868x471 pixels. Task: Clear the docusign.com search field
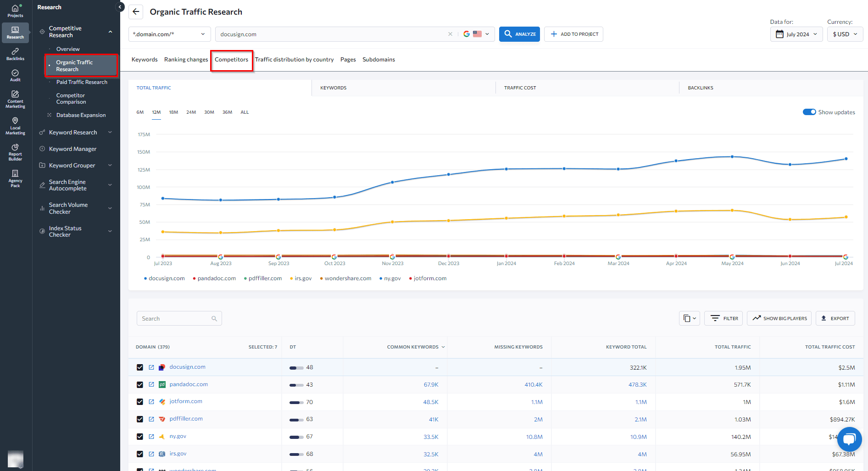(x=450, y=34)
